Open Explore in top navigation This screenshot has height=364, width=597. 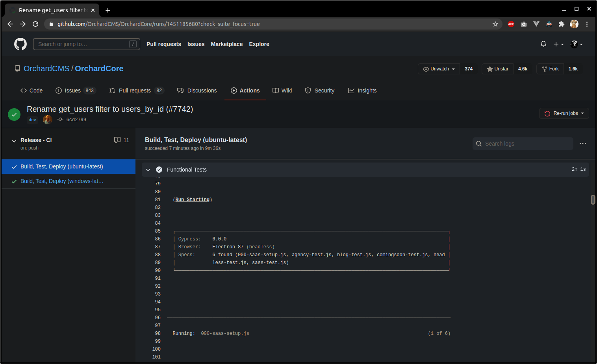tap(259, 44)
